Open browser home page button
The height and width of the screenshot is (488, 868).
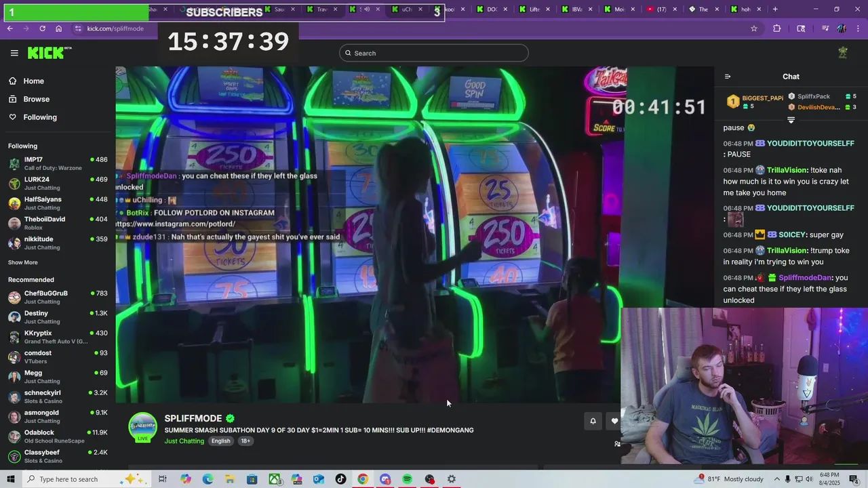[59, 28]
